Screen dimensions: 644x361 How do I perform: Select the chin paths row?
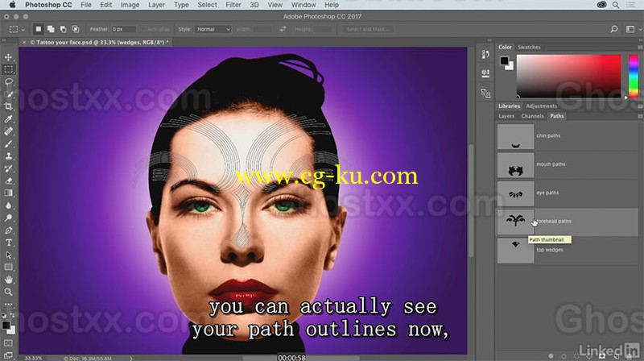tap(568, 135)
